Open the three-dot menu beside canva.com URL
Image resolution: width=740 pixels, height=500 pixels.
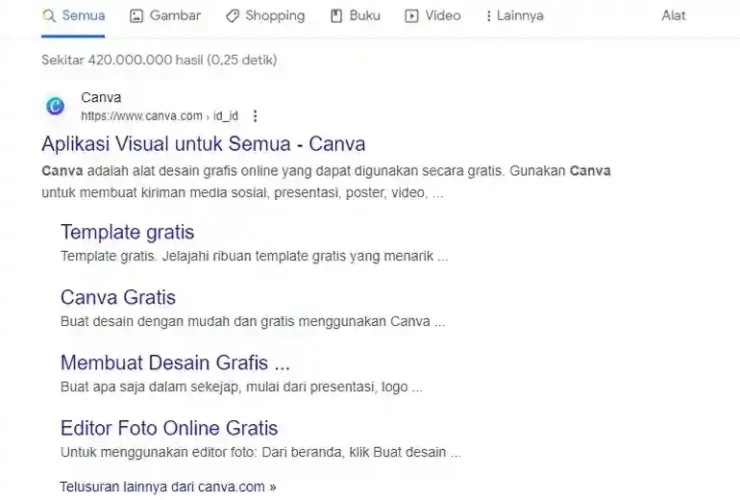tap(255, 116)
